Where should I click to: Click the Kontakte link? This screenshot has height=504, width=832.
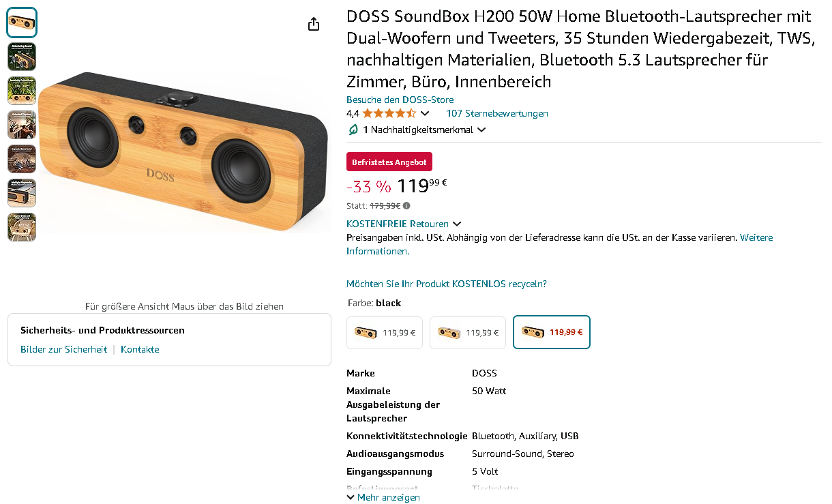pyautogui.click(x=140, y=349)
